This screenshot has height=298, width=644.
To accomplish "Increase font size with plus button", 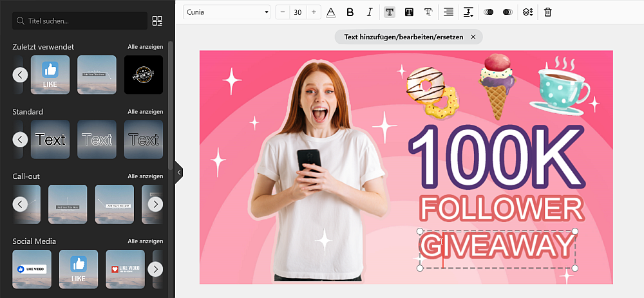I will point(314,12).
